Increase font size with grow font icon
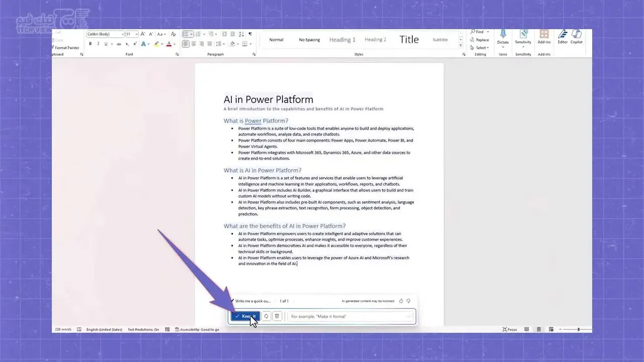Image resolution: width=644 pixels, height=362 pixels. (143, 34)
